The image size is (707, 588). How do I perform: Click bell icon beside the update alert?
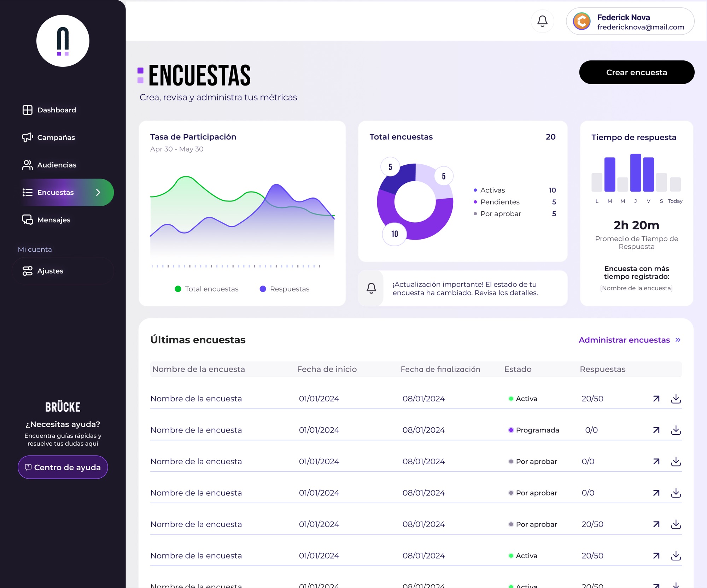click(371, 288)
